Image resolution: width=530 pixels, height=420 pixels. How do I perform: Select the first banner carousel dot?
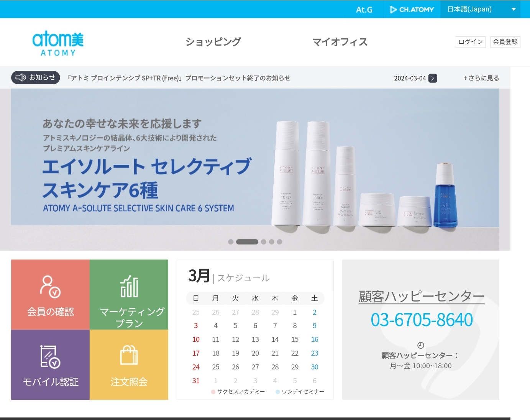point(231,242)
